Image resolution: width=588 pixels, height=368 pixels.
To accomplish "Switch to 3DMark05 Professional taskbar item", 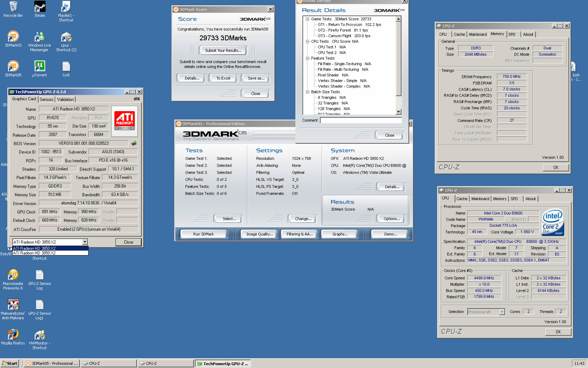I will 52,363.
